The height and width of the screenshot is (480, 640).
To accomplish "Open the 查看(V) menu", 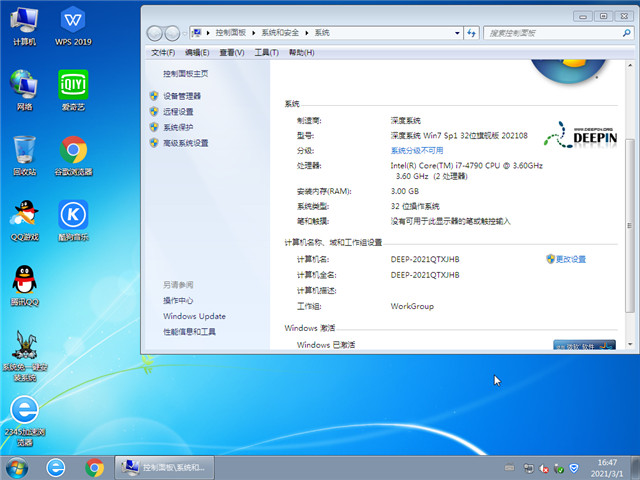I will pos(232,53).
